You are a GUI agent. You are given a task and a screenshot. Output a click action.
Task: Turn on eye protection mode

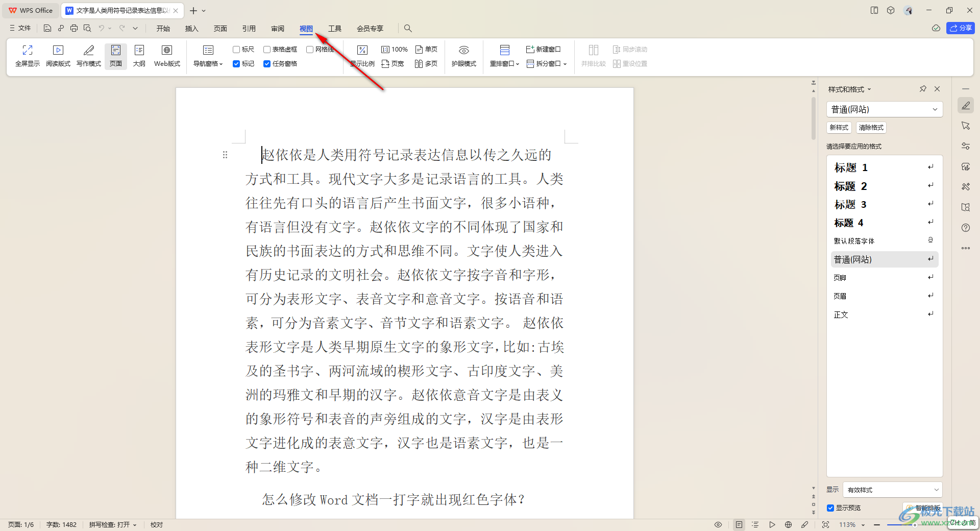coord(464,56)
